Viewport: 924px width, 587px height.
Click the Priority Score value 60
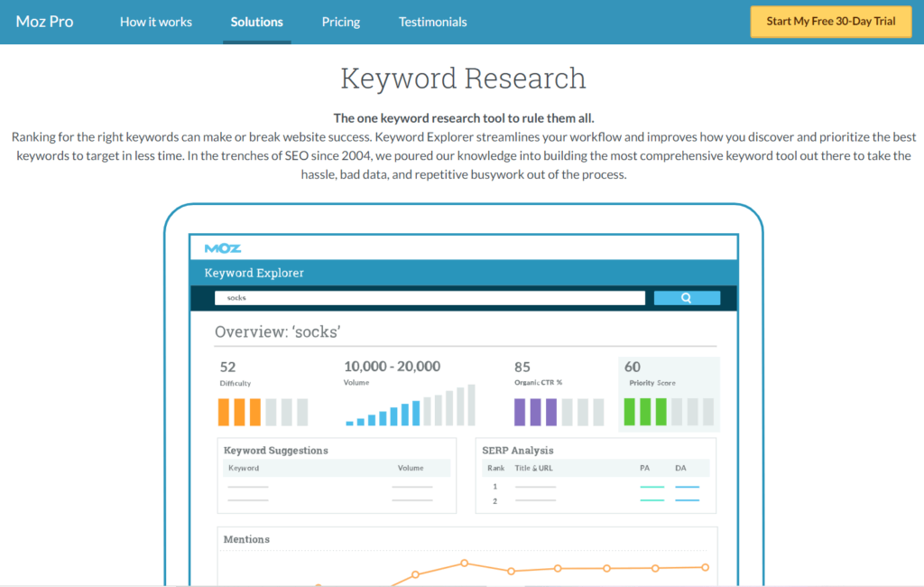[633, 367]
